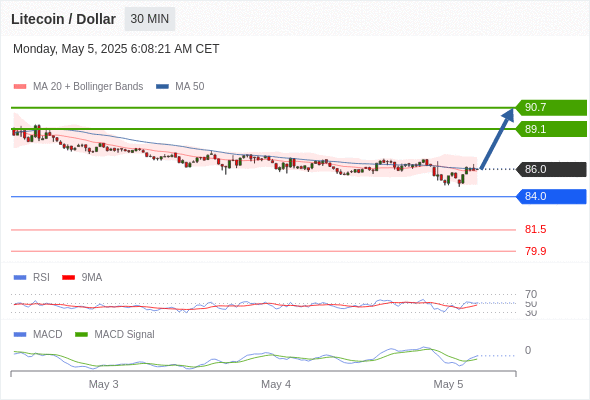Screen dimensions: 590x400
Task: Click the 81.5 red support label
Action: tap(535, 230)
